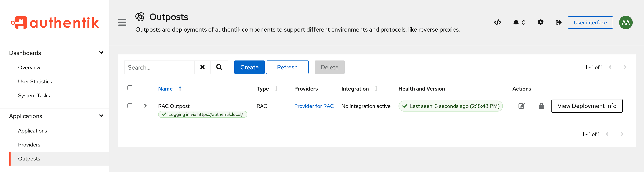Click the lock icon for RAC Outpost
The image size is (644, 172).
click(x=541, y=106)
